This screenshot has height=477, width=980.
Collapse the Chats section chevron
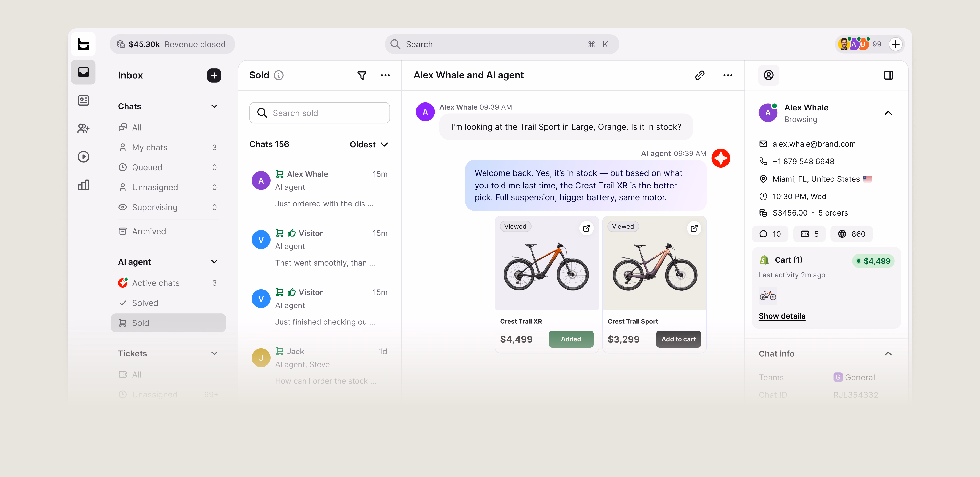click(x=214, y=106)
